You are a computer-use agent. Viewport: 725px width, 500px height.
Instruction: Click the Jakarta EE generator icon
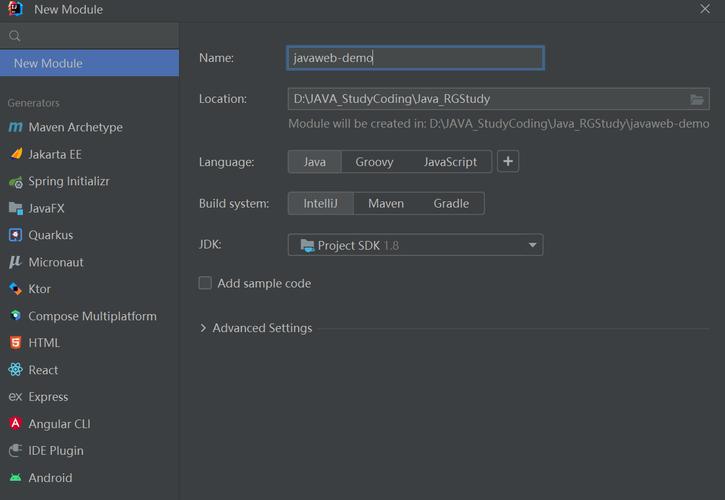(15, 155)
